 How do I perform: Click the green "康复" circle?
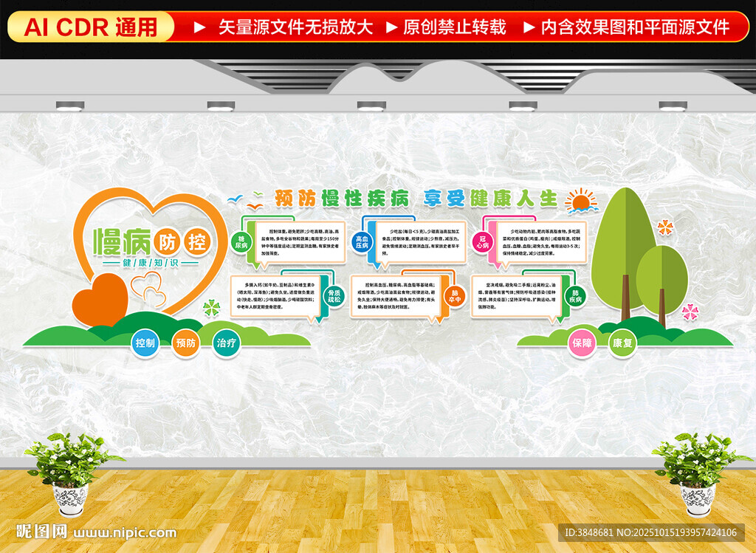(x=622, y=343)
